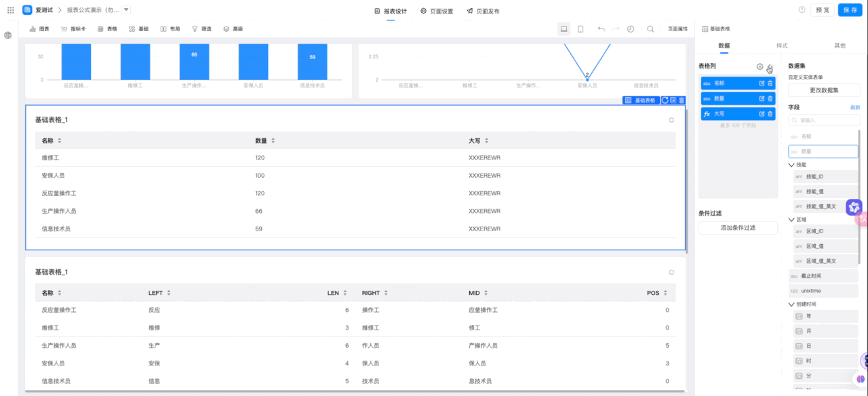Refresh the selected table via toolbar icon
Screen dimensions: 868x396
[665, 100]
